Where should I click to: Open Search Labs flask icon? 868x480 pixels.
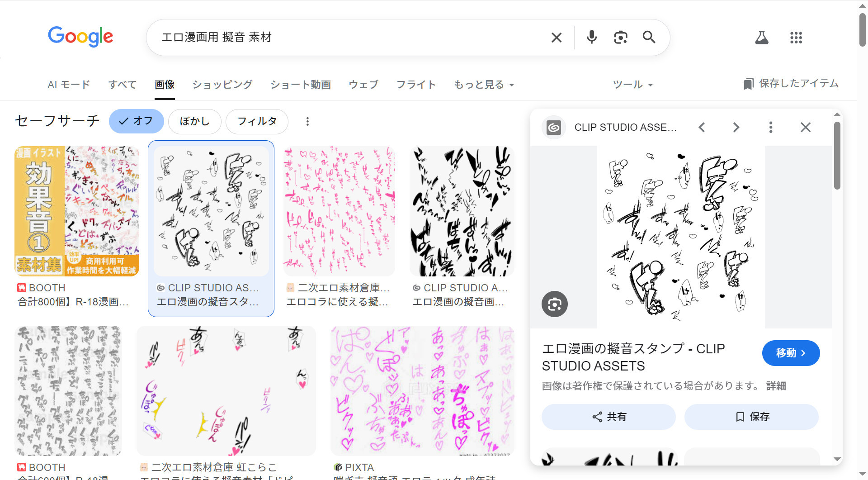[x=762, y=38]
